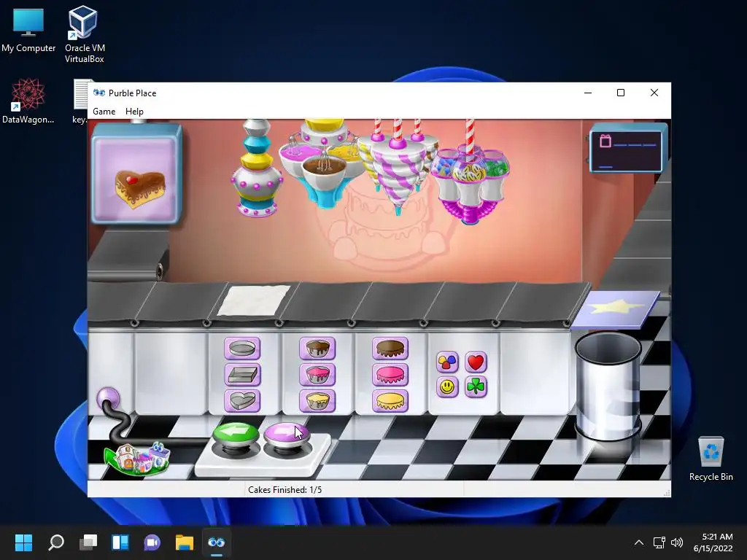Open taskbar Search
This screenshot has width=747, height=560.
(x=55, y=542)
